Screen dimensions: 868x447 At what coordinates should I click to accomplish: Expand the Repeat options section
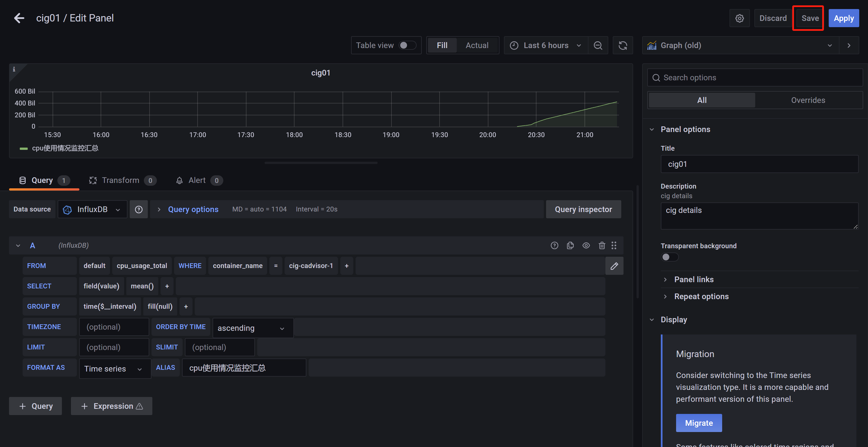[x=701, y=296]
